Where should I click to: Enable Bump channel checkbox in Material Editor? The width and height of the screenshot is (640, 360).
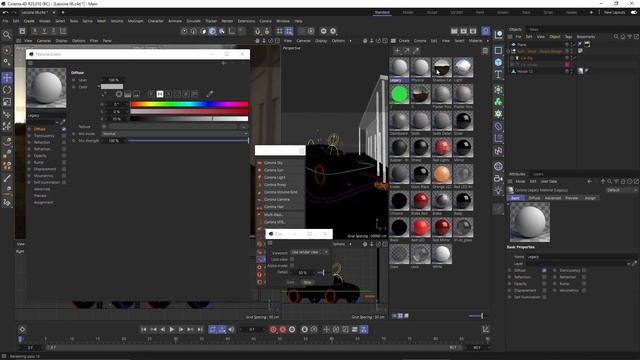[64, 162]
